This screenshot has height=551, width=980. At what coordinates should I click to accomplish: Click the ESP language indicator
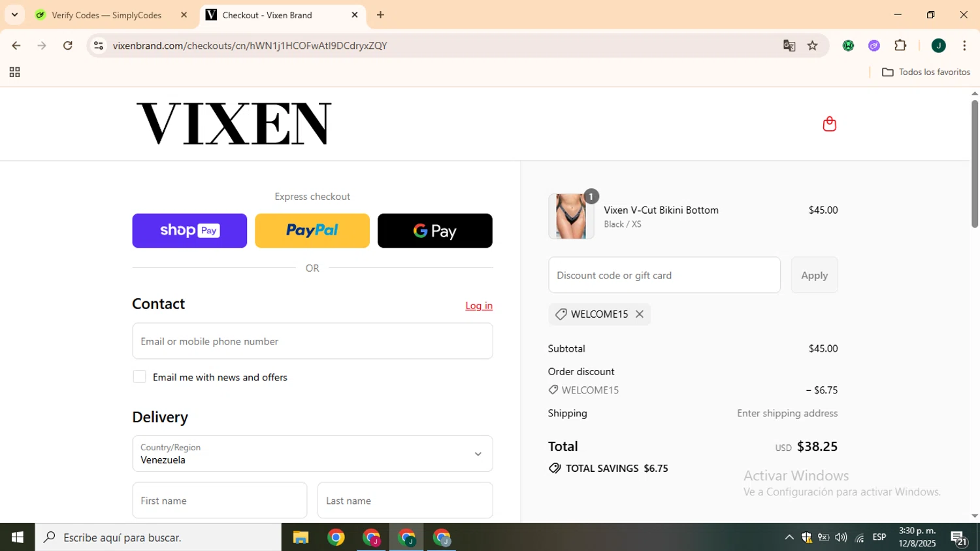[x=879, y=537]
